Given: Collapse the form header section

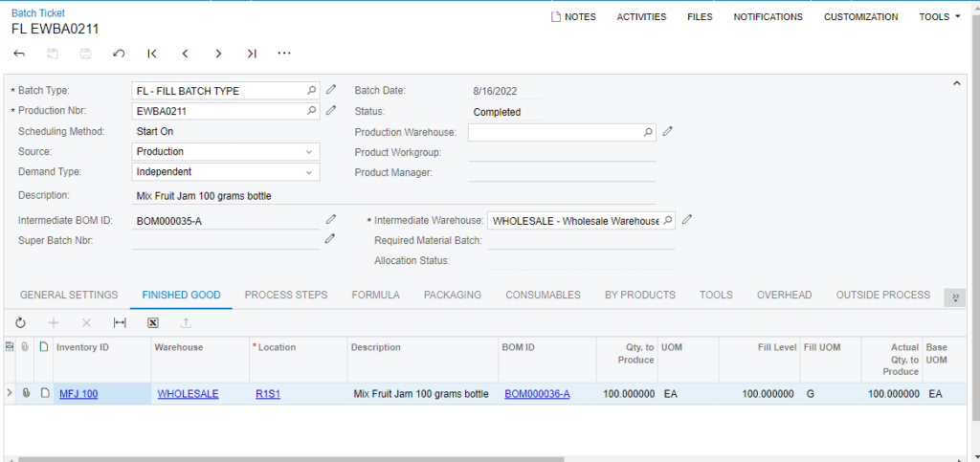Looking at the screenshot, I should click(956, 83).
